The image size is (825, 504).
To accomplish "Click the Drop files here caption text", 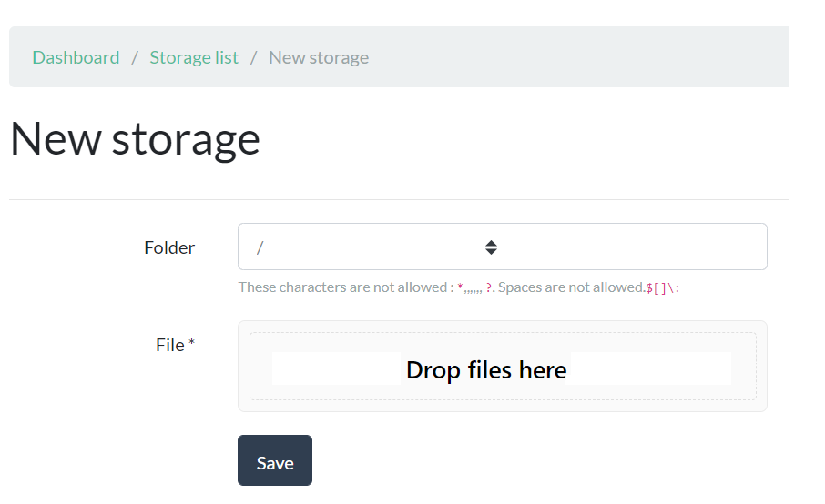I will [486, 370].
